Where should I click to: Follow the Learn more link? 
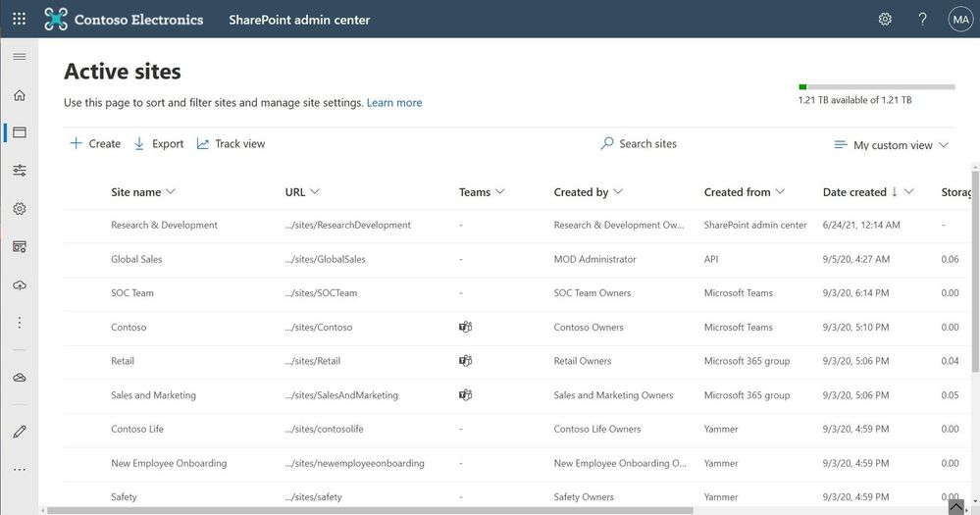coord(394,102)
